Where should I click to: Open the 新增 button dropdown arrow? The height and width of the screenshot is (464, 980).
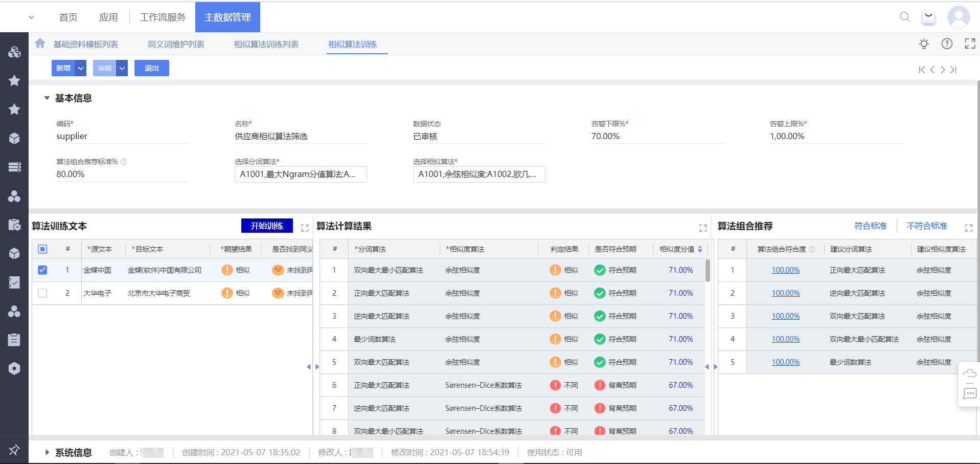(81, 68)
